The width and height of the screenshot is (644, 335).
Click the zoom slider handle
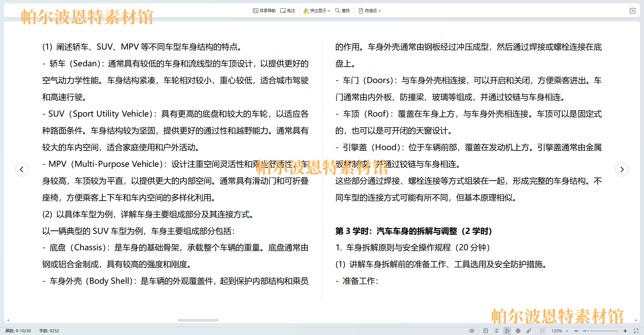click(588, 331)
